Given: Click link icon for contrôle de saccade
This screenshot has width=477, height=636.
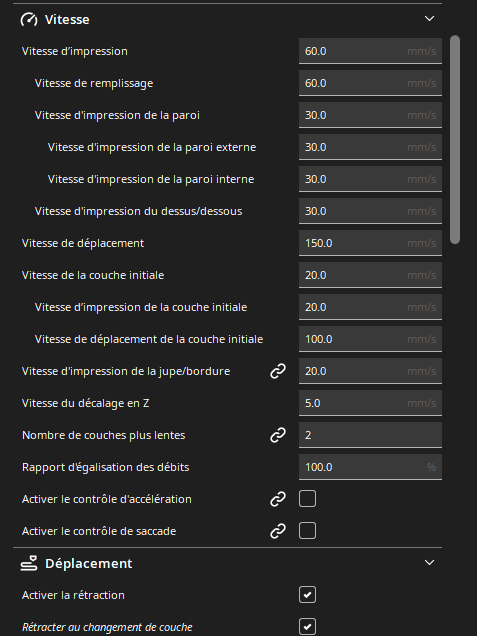Looking at the screenshot, I should click(x=278, y=531).
